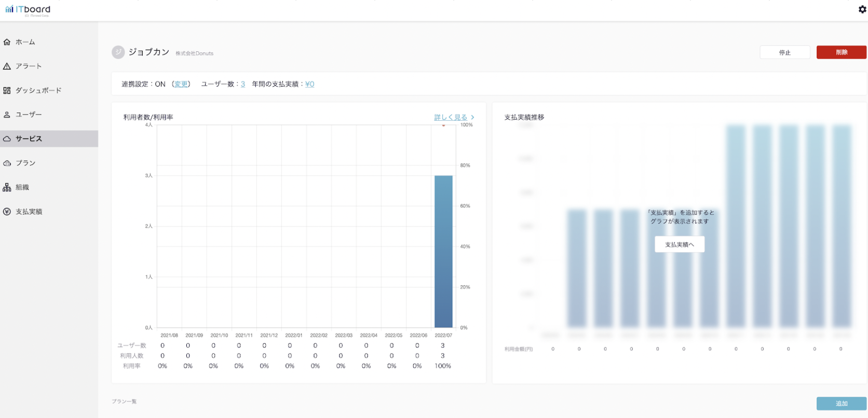The width and height of the screenshot is (868, 418).
Task: Click the ¥0 annual payment link
Action: [x=309, y=84]
